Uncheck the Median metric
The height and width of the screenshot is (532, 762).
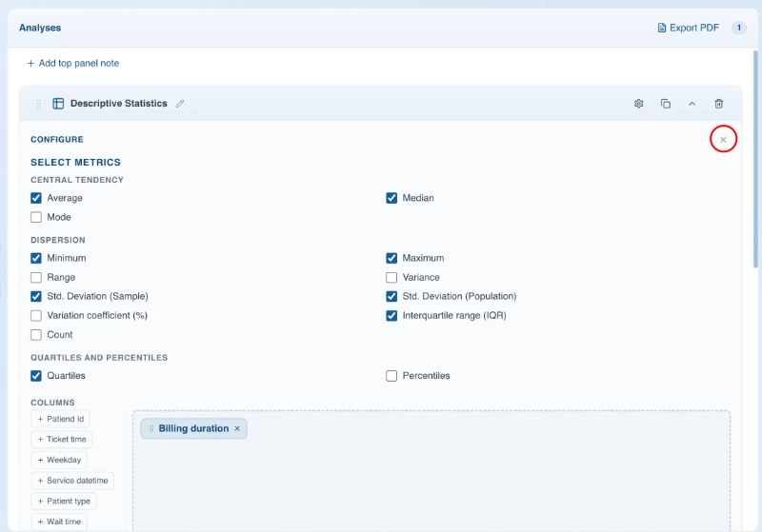(x=391, y=198)
